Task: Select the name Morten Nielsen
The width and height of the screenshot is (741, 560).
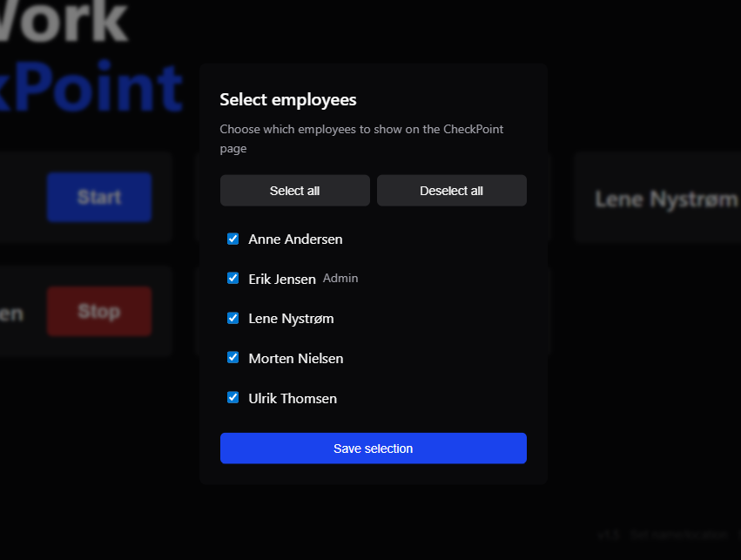Action: [x=295, y=357]
